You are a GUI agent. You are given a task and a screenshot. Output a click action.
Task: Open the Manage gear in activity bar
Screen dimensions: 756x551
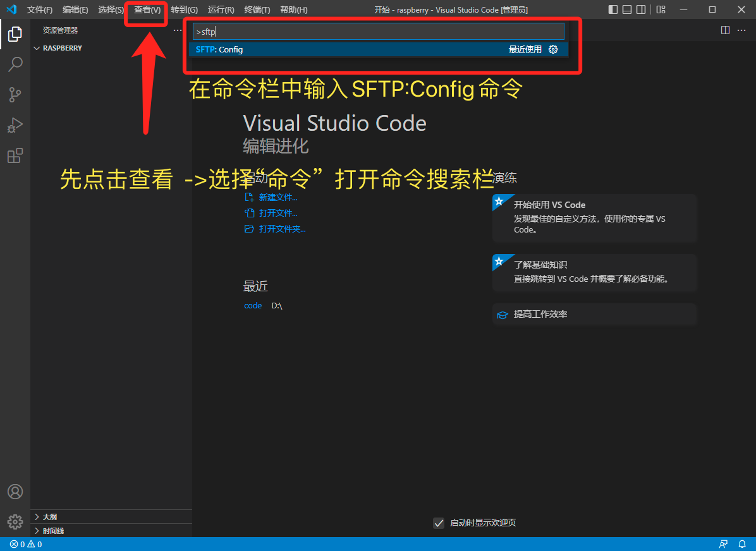click(15, 521)
